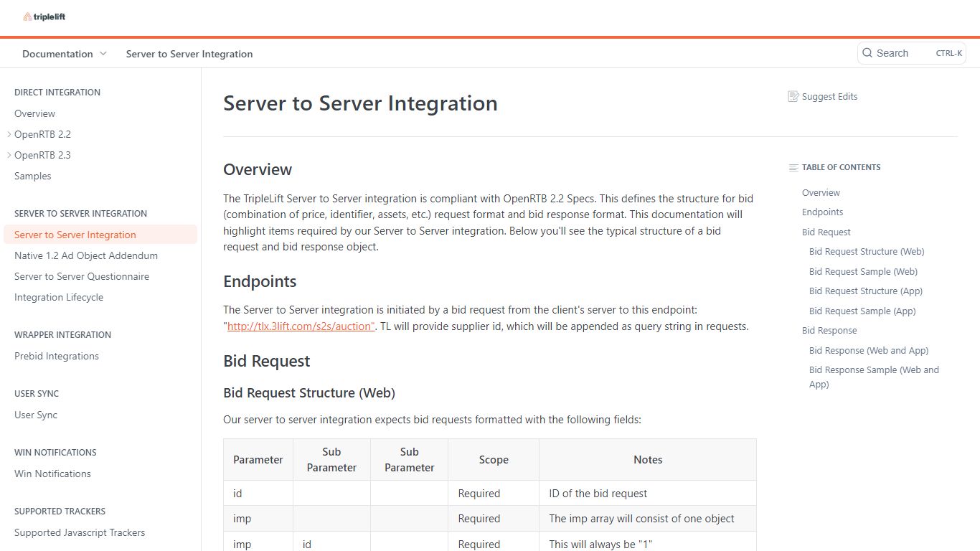Expand the OpenRTB 2.3 section chevron
This screenshot has height=551, width=980.
pos(9,155)
